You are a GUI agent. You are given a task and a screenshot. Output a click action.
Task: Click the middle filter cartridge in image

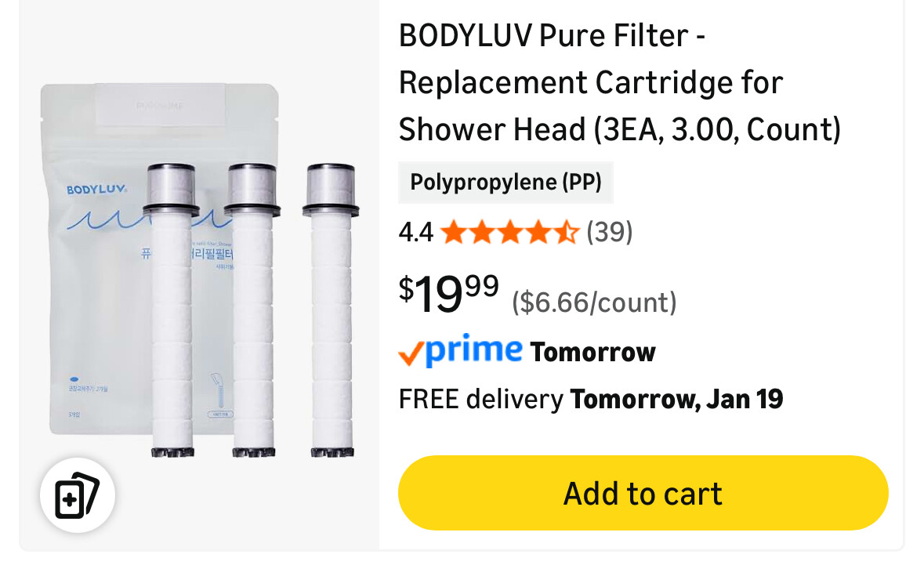(253, 310)
